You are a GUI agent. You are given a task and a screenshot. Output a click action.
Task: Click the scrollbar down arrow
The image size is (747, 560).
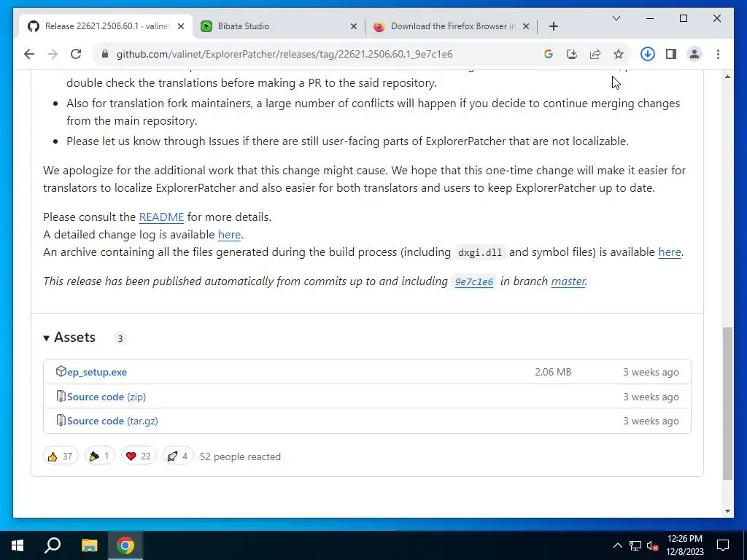click(727, 511)
